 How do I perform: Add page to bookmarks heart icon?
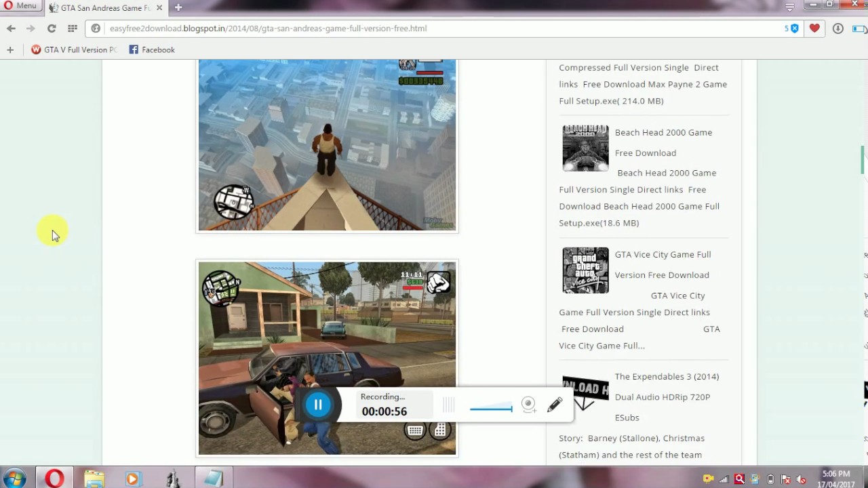point(814,28)
